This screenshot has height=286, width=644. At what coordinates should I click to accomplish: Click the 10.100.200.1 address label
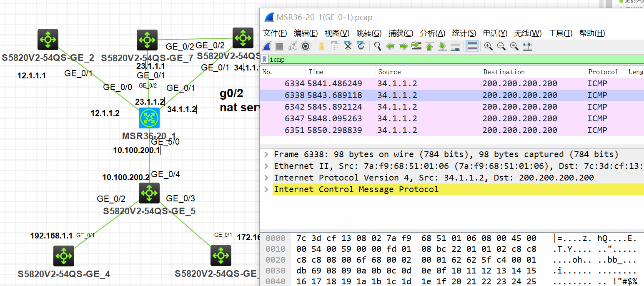pyautogui.click(x=136, y=150)
